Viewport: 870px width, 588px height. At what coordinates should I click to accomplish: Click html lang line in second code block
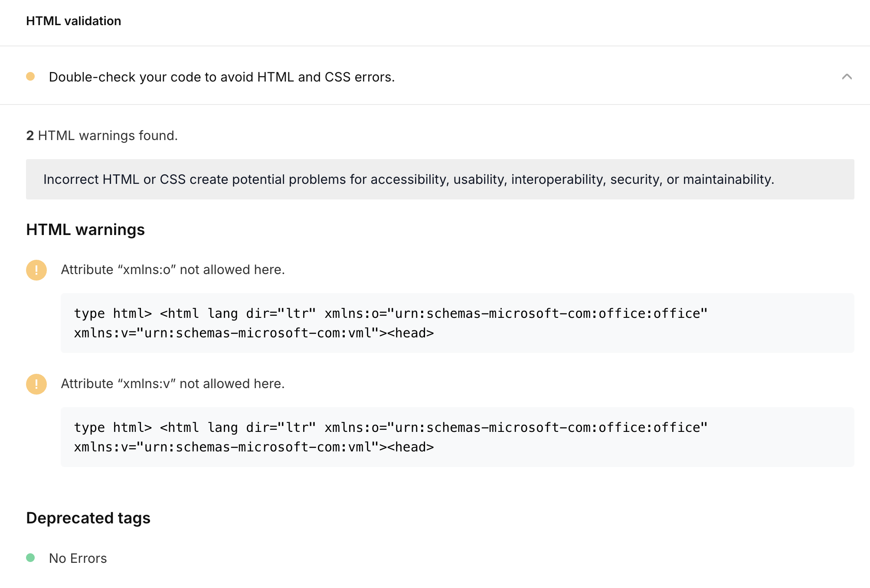(x=390, y=428)
